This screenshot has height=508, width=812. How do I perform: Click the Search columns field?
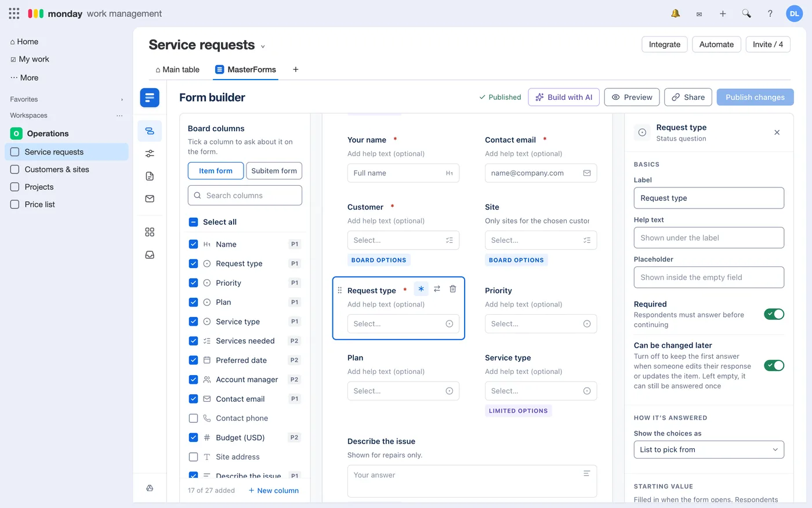[x=245, y=196]
